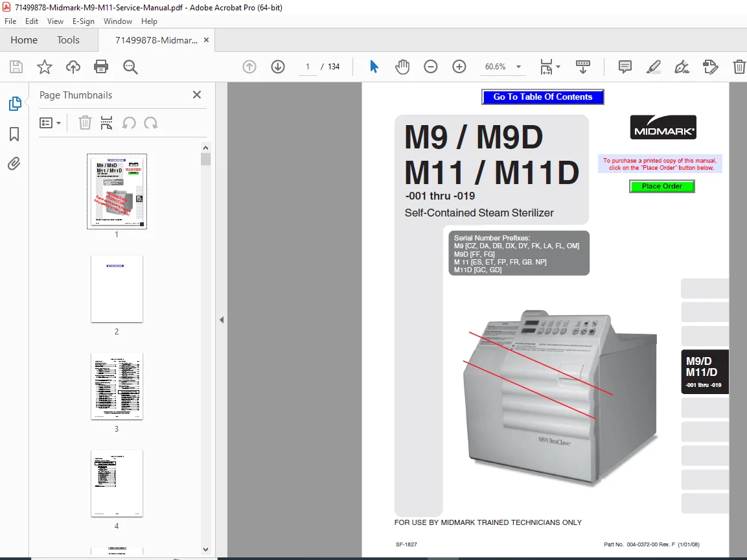Click the toolbar trash delete icon

click(x=739, y=67)
